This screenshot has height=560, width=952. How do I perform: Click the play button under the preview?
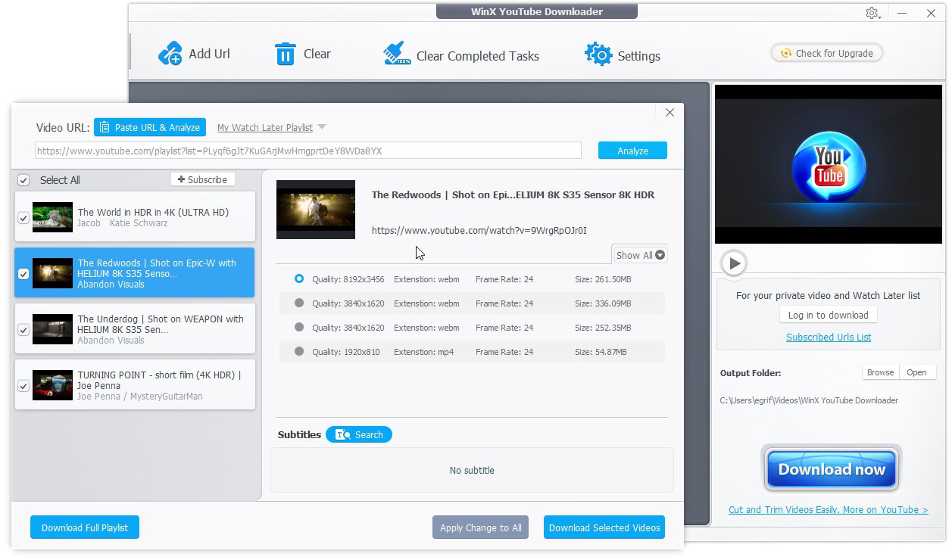tap(733, 263)
